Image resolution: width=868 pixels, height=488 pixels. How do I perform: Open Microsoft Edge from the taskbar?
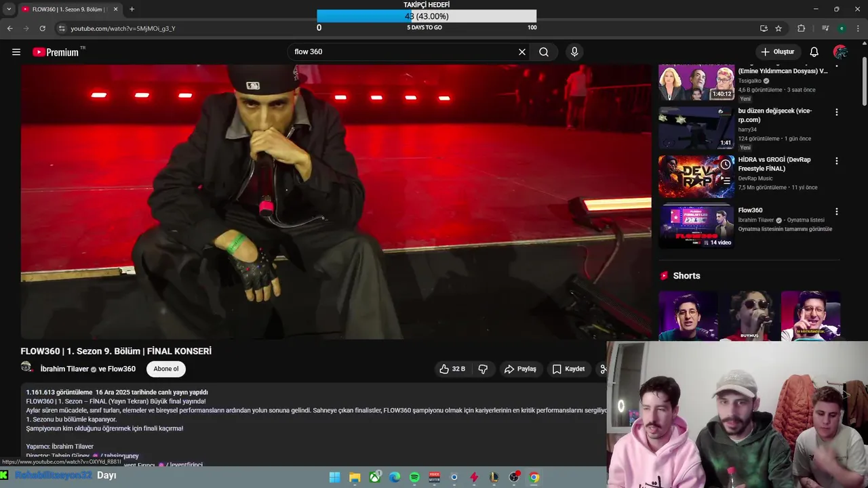coord(395,477)
